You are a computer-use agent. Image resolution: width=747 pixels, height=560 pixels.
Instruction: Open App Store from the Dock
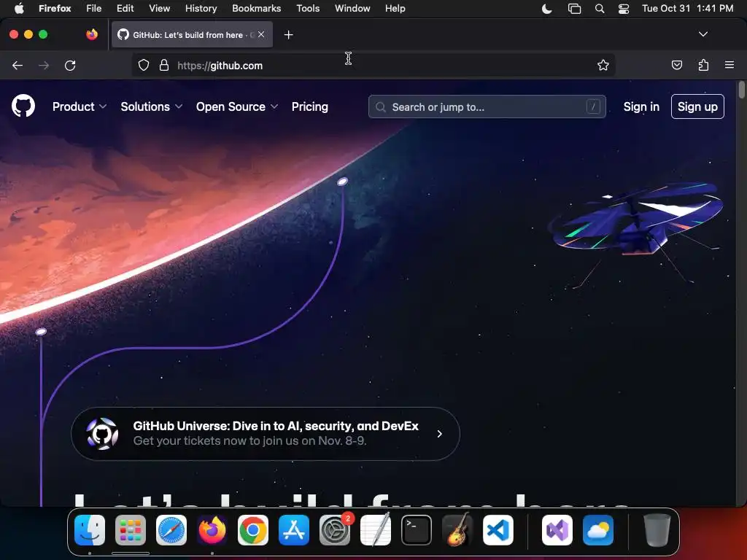[x=294, y=530]
